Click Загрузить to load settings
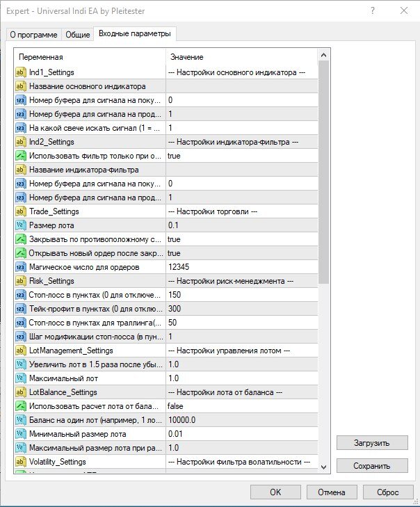 (x=372, y=442)
